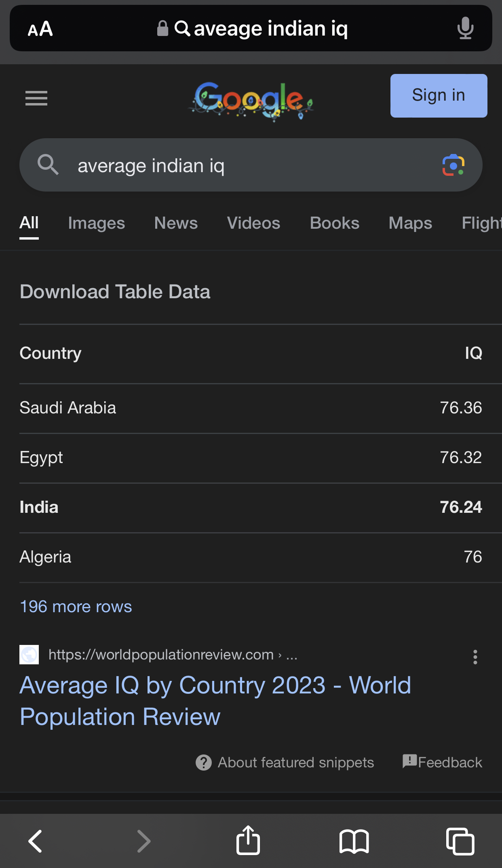Open About featured snippets
The width and height of the screenshot is (502, 868).
[296, 763]
